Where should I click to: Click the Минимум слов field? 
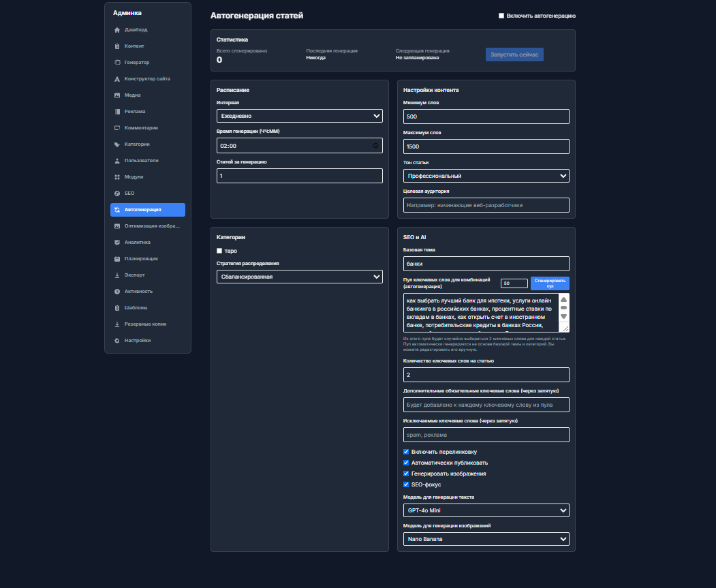(x=486, y=117)
